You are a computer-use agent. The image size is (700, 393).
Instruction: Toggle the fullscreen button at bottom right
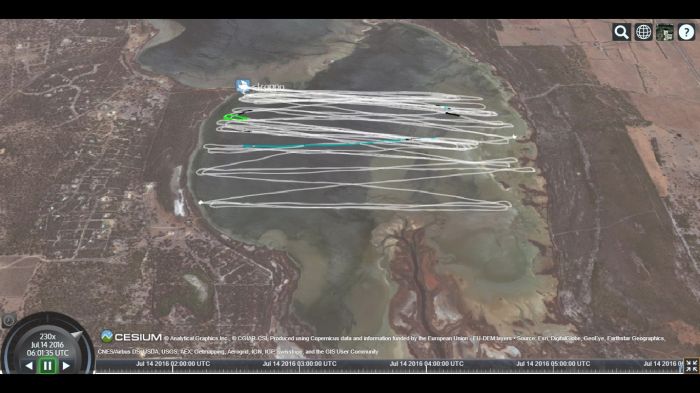coord(692,366)
